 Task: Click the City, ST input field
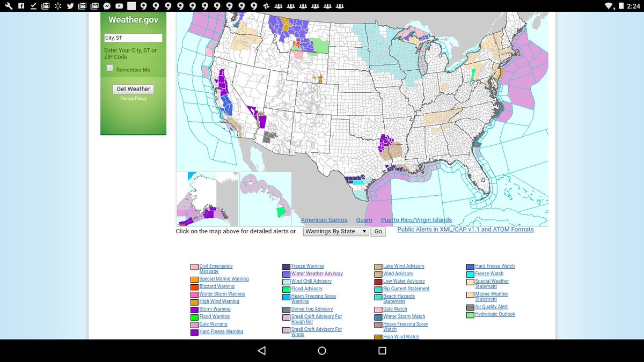click(133, 38)
